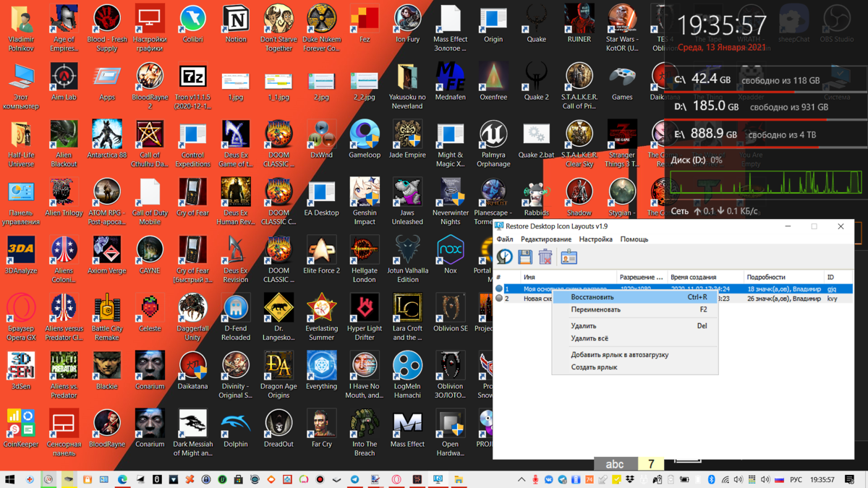Open Сенсорная панель desktop icon
This screenshot has height=488, width=868.
click(64, 432)
